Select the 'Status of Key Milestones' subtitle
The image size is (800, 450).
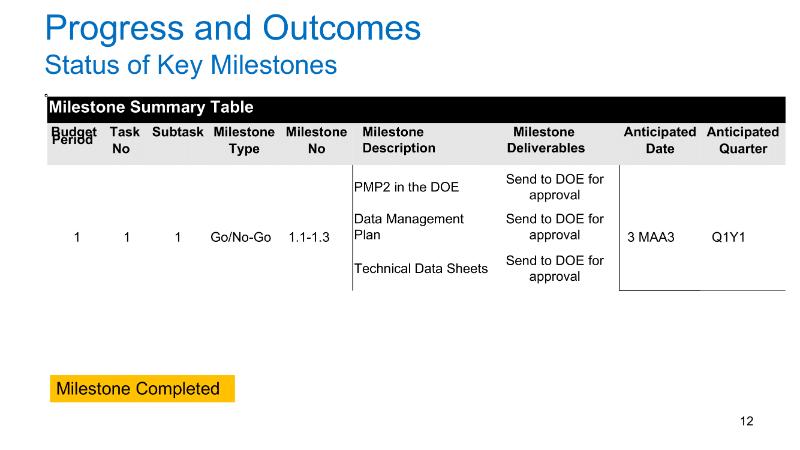coord(190,66)
